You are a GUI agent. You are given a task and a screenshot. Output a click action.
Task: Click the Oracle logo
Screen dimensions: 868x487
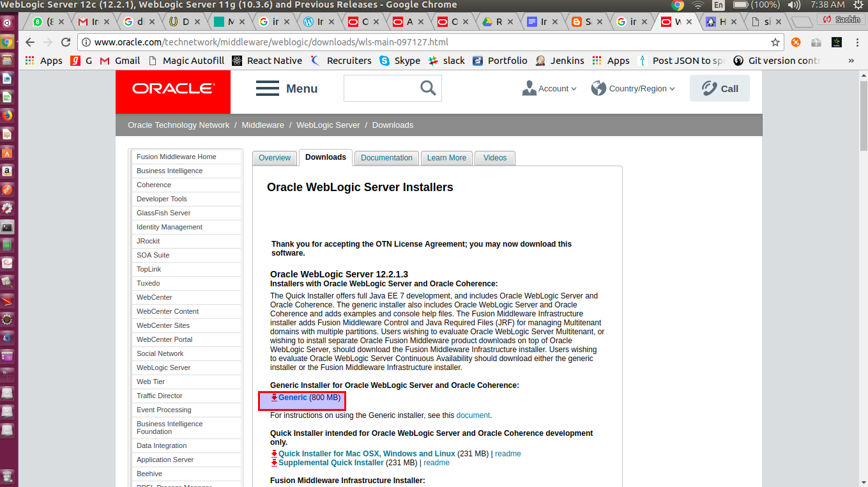click(173, 88)
